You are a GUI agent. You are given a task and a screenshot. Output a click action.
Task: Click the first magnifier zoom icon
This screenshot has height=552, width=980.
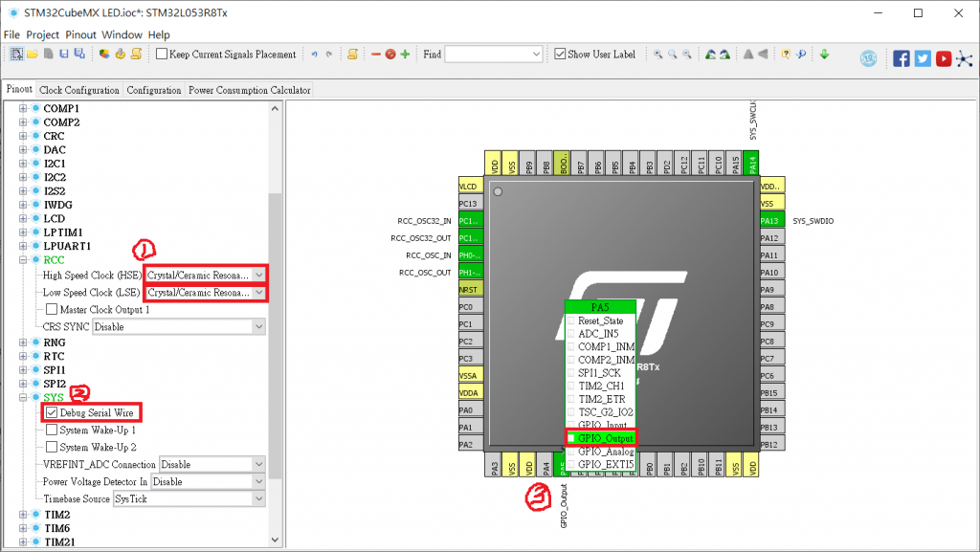(x=658, y=55)
